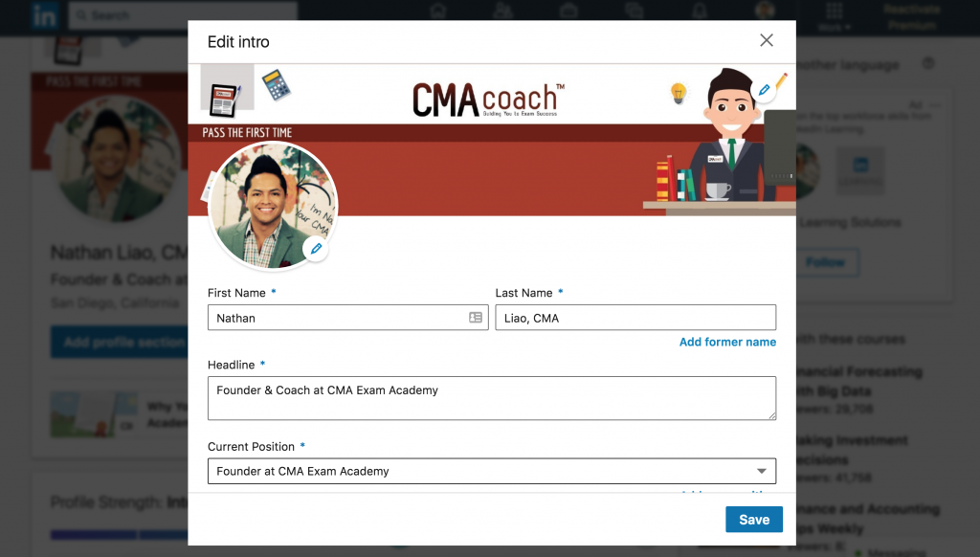The height and width of the screenshot is (557, 980).
Task: Click the First Name field containing Nathan
Action: coord(347,318)
